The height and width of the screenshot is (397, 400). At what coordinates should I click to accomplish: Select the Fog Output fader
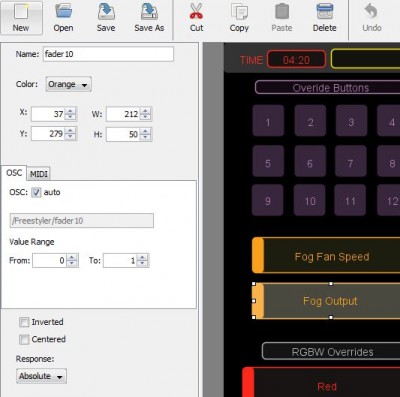click(x=326, y=301)
